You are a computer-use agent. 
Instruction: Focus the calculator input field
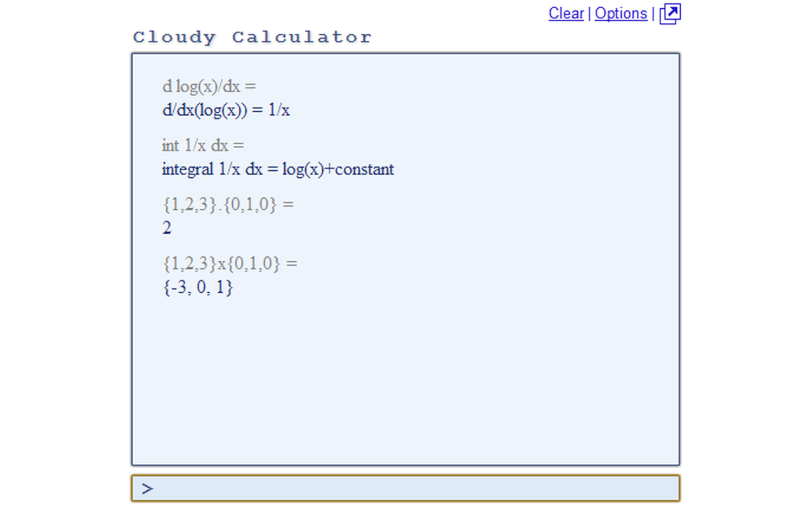pos(405,488)
